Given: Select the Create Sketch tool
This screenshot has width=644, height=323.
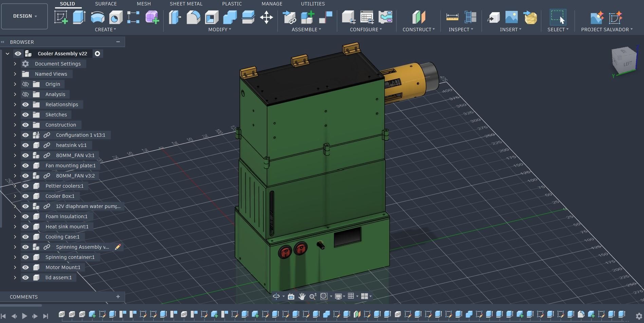Looking at the screenshot, I should 61,17.
